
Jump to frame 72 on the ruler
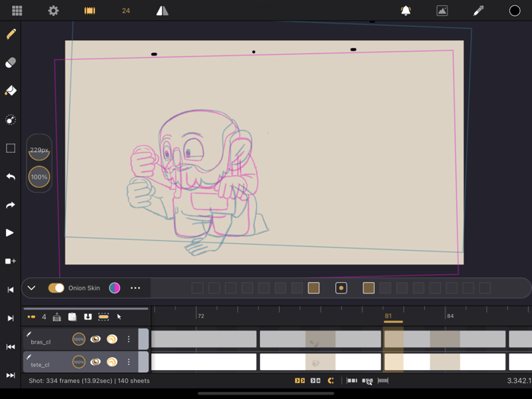click(x=201, y=316)
